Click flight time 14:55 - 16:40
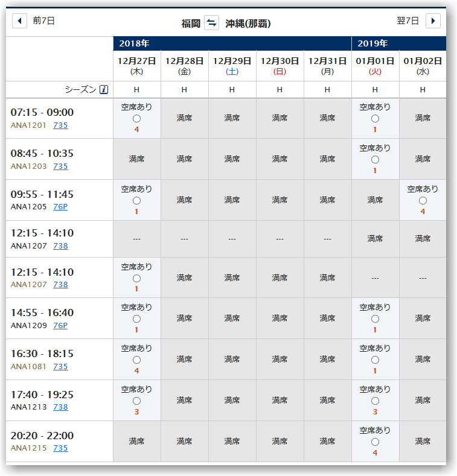Viewport: 457px width, 476px height. click(42, 313)
